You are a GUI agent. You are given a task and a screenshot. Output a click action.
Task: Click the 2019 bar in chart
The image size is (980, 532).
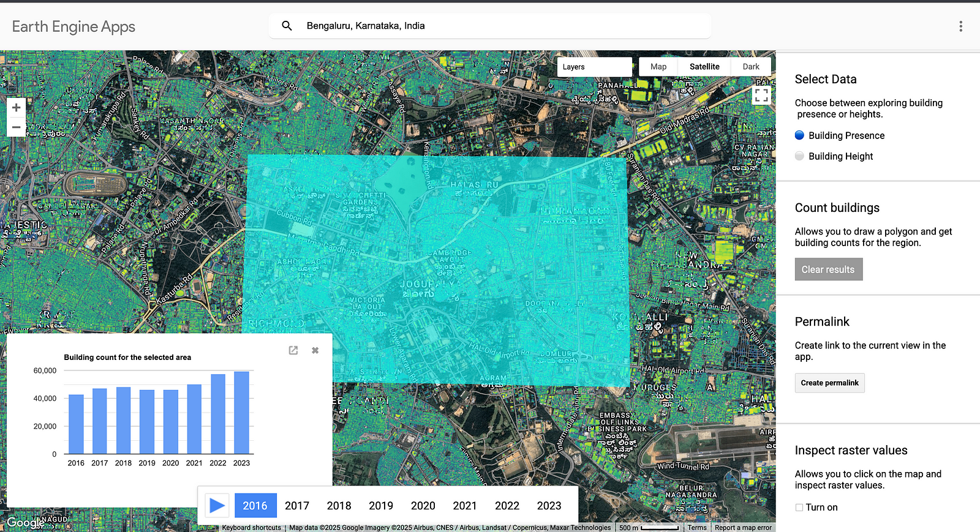point(147,422)
